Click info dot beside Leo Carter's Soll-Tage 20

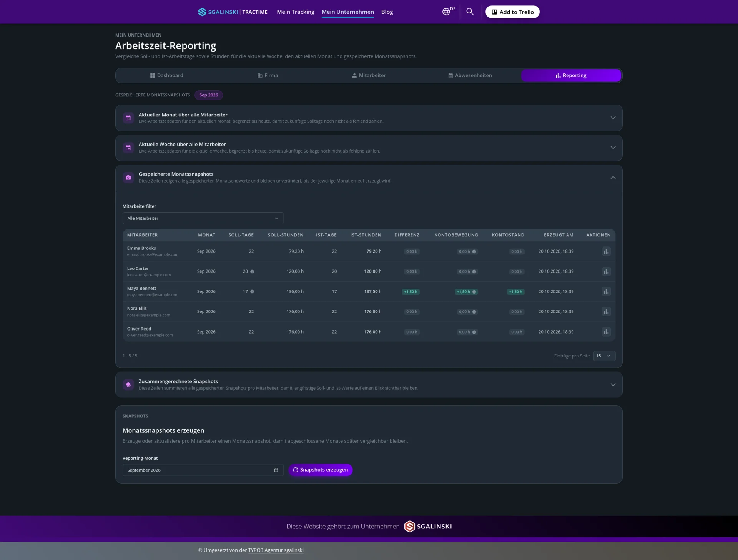coord(252,271)
